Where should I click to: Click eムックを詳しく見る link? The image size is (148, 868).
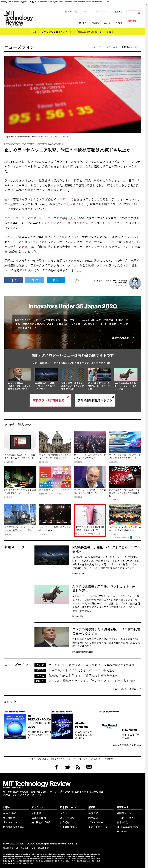[x=127, y=745]
